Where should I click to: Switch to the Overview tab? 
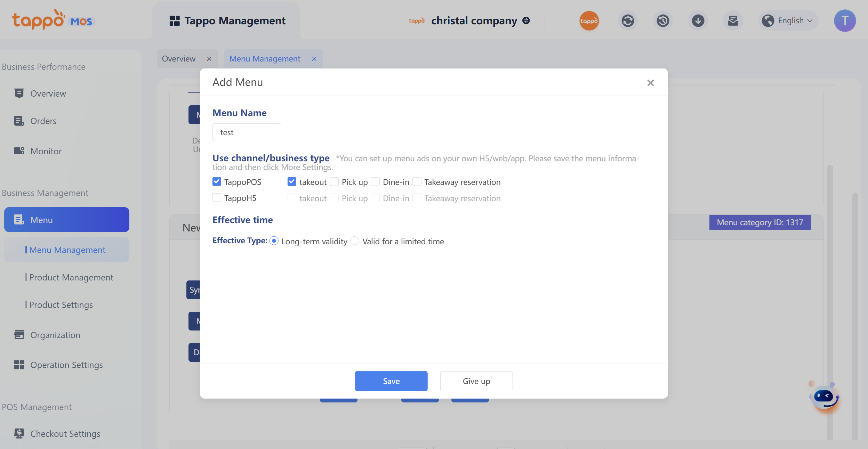(x=178, y=59)
